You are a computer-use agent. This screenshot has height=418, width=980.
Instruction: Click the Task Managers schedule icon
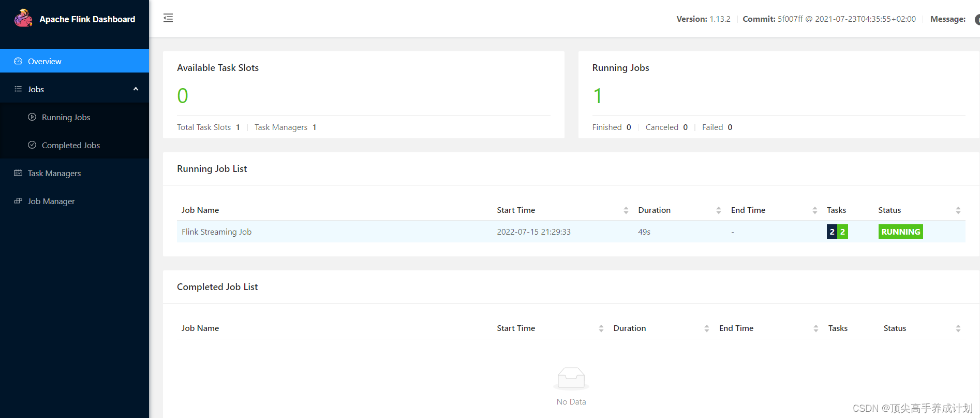(x=18, y=173)
